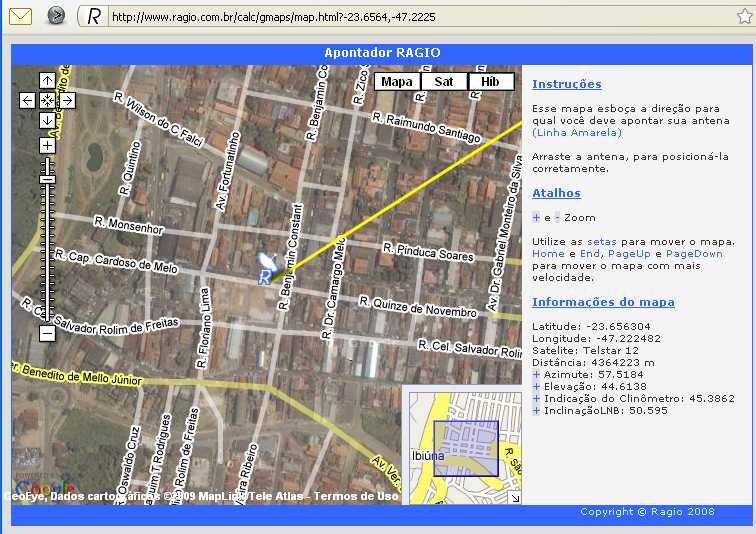The width and height of the screenshot is (756, 534).
Task: Expand the InclinaçãoLNB plus icon
Action: point(536,411)
